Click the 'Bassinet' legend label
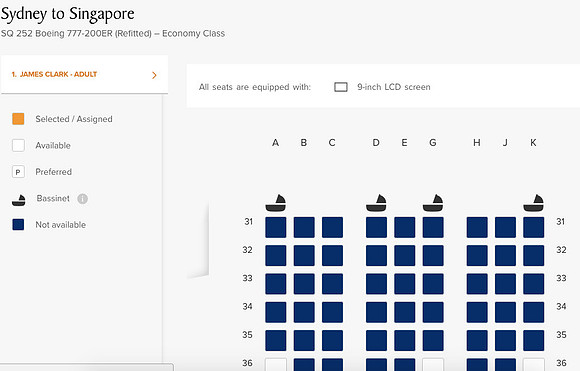Image resolution: width=580 pixels, height=371 pixels. pos(53,199)
